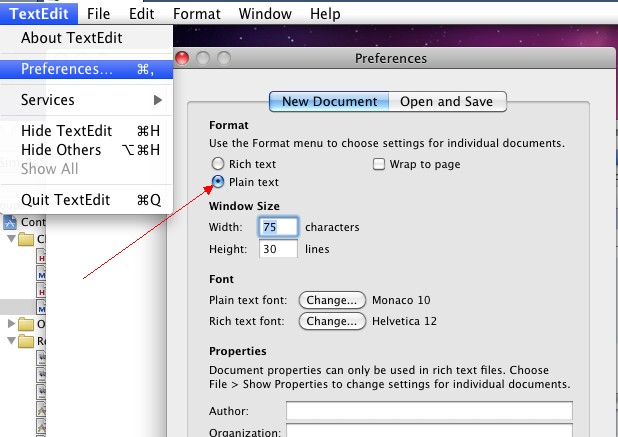
Task: Open the TextEdit application menu
Action: pyautogui.click(x=39, y=14)
